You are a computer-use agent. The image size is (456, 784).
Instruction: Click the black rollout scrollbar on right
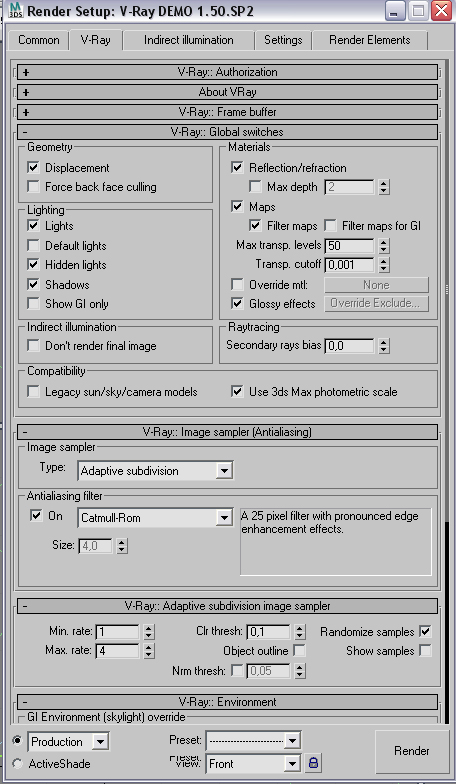(x=446, y=620)
